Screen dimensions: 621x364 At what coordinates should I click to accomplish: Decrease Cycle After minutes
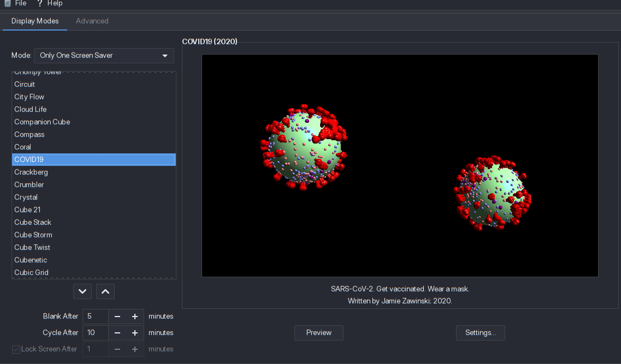coord(117,333)
